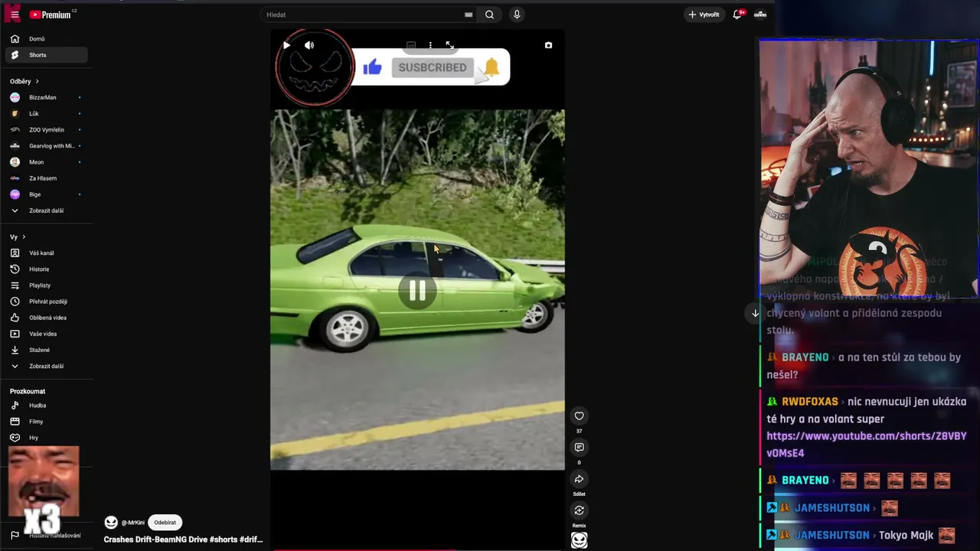Select Shorts in the sidebar

(x=46, y=55)
